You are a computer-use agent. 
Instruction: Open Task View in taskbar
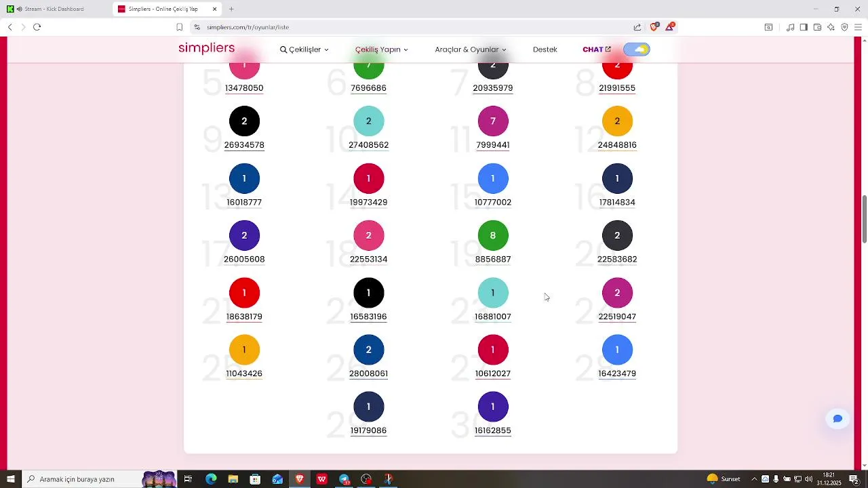click(188, 479)
